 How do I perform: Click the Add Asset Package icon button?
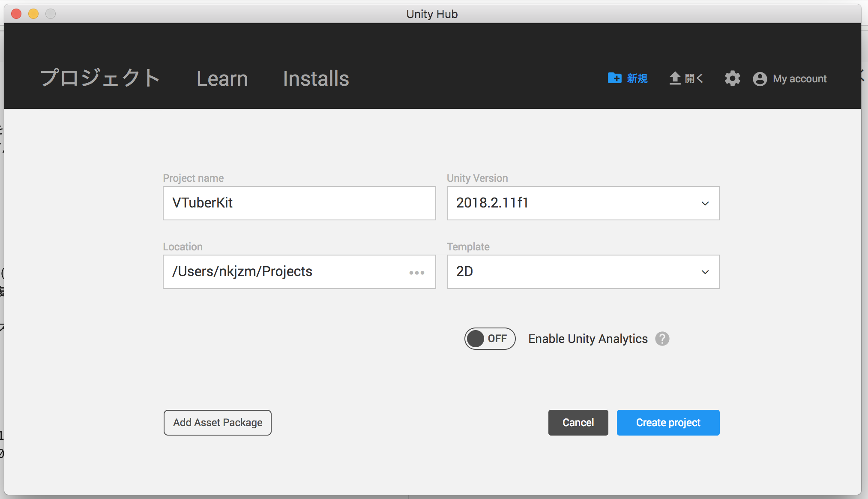pos(217,423)
